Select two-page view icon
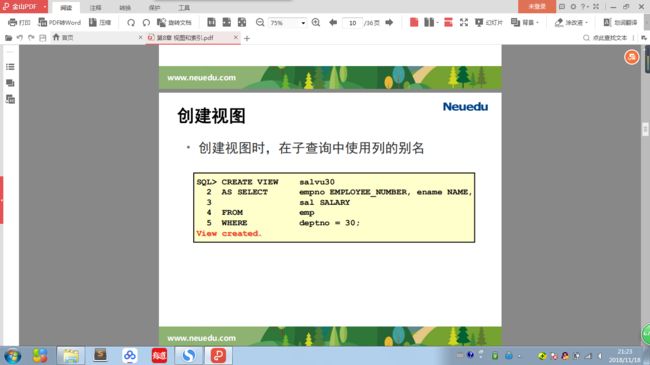This screenshot has height=365, width=650. point(429,22)
